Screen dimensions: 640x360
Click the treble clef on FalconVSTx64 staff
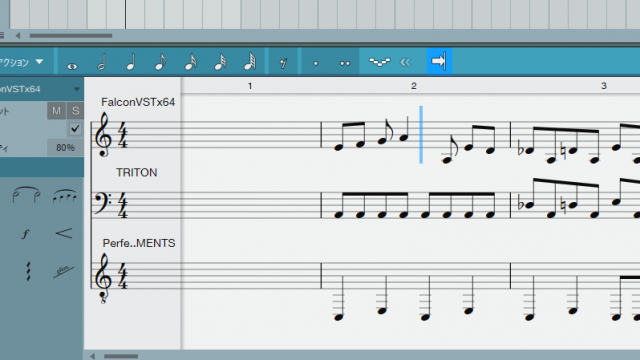pos(103,135)
